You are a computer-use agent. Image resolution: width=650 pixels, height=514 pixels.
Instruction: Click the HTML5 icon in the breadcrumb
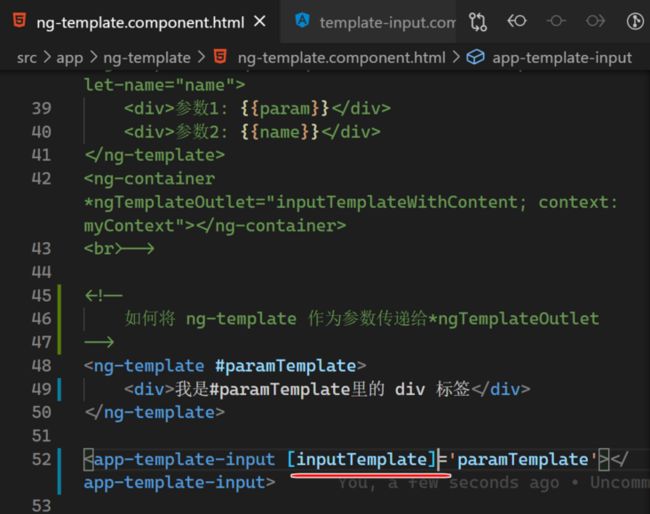(220, 56)
